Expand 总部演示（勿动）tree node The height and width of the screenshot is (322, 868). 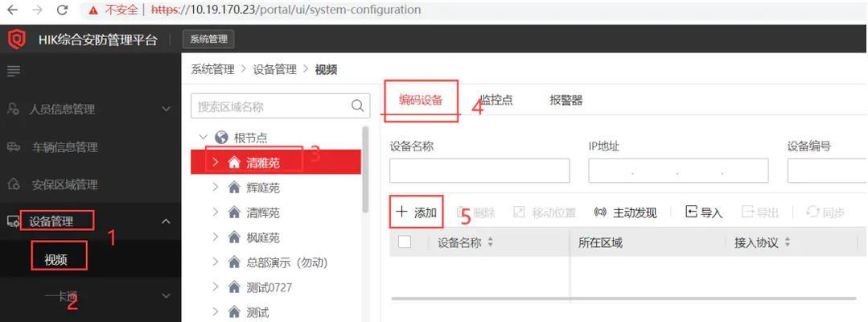click(x=215, y=262)
